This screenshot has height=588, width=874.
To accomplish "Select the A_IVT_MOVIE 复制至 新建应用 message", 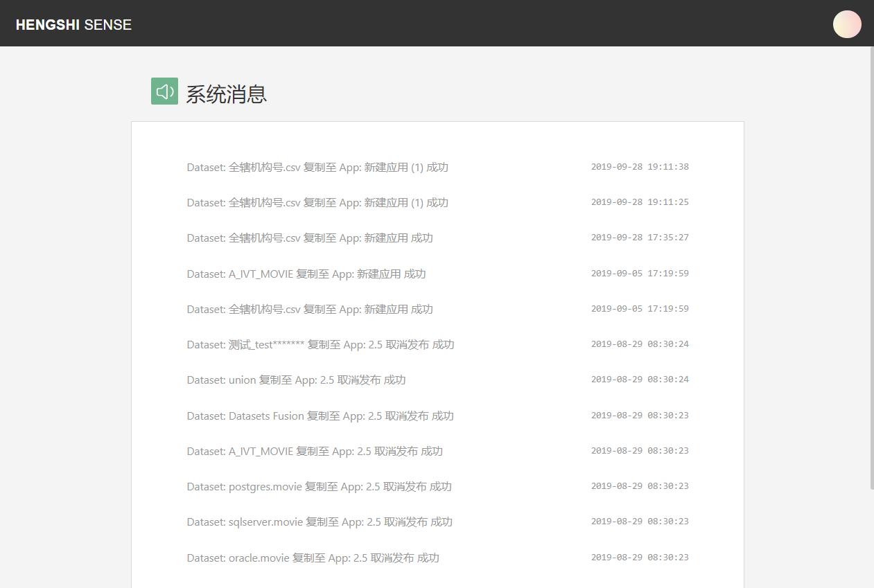I will [306, 274].
